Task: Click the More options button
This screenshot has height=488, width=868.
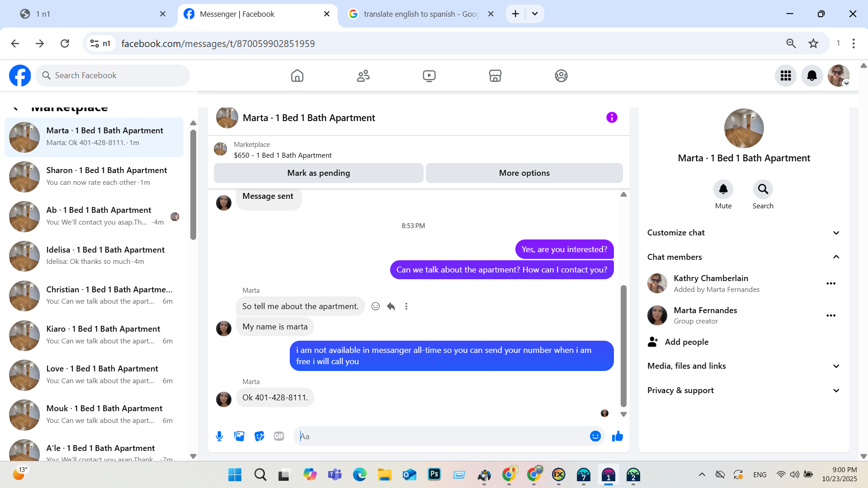Action: (524, 173)
